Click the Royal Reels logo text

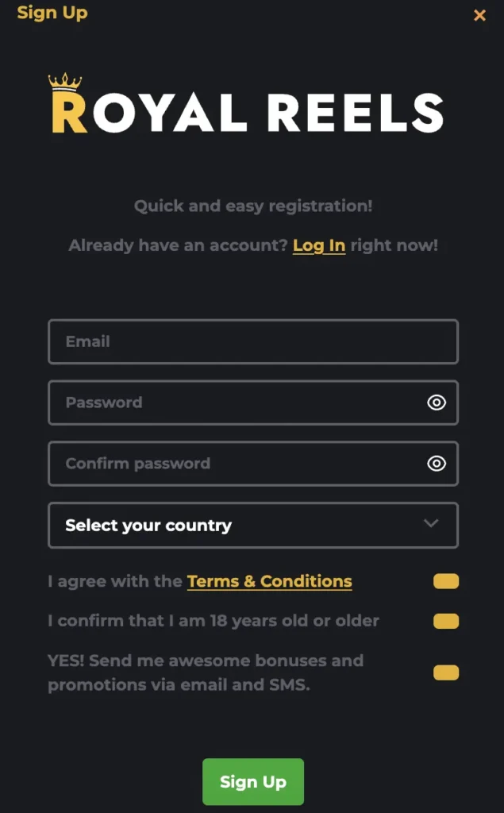tap(248, 113)
